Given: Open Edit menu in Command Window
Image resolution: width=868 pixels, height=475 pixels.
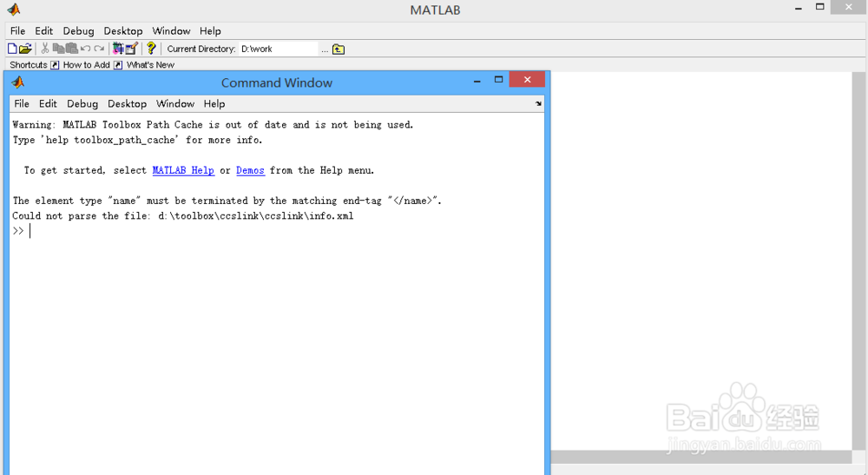Looking at the screenshot, I should tap(48, 103).
